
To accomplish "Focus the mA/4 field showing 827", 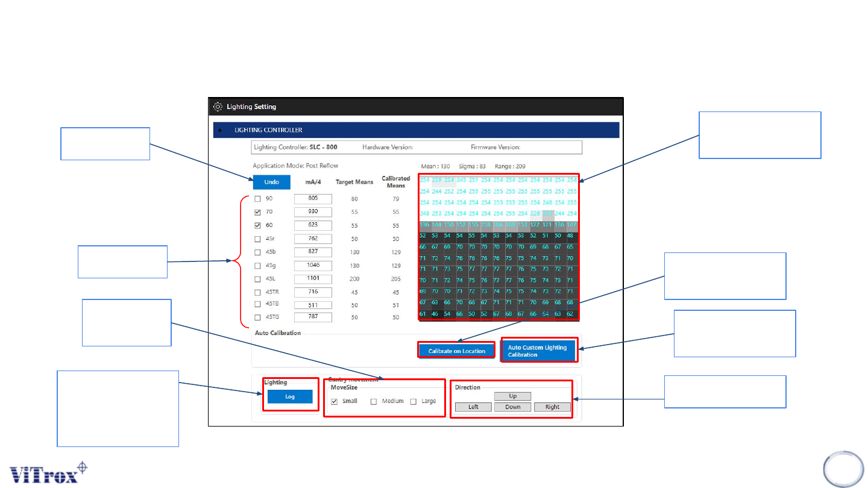I will pos(313,251).
